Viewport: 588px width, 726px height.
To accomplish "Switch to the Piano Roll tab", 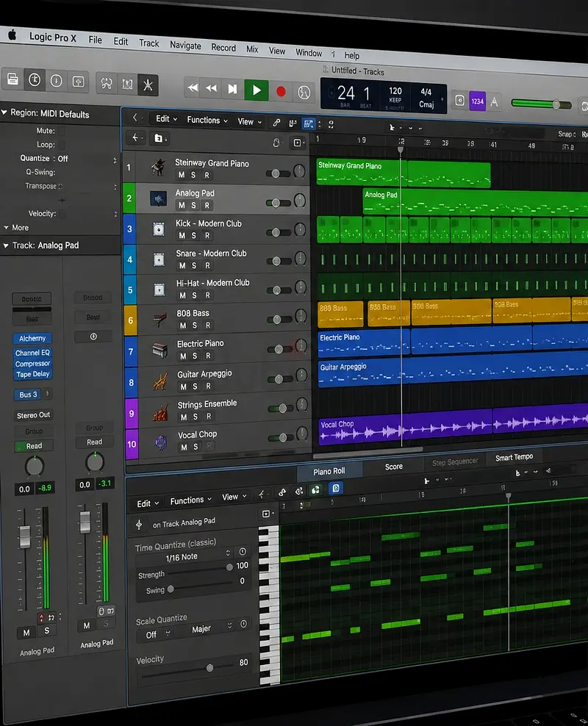I will tap(329, 471).
